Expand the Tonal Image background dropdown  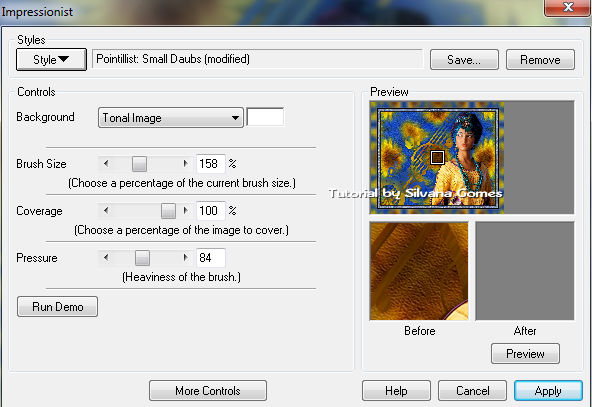(170, 118)
